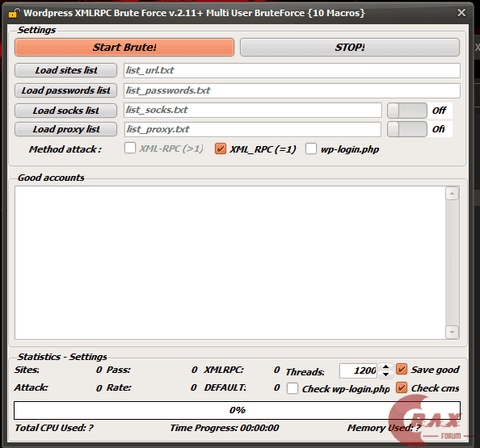Click the Method attack : label
The height and width of the screenshot is (448, 480).
65,149
